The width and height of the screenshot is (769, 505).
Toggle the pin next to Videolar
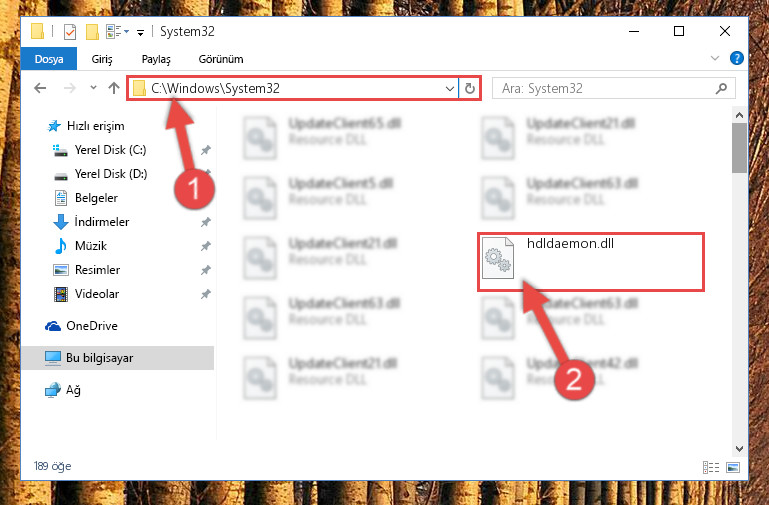point(205,294)
